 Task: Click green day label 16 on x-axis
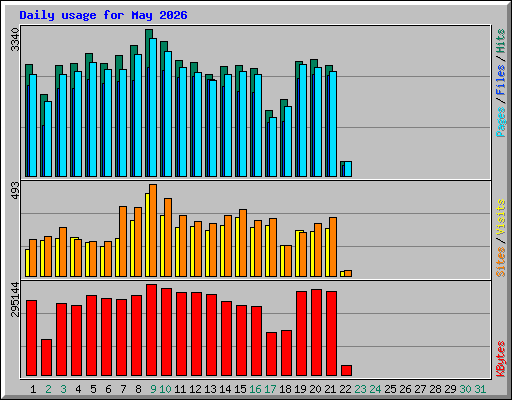click(x=255, y=389)
